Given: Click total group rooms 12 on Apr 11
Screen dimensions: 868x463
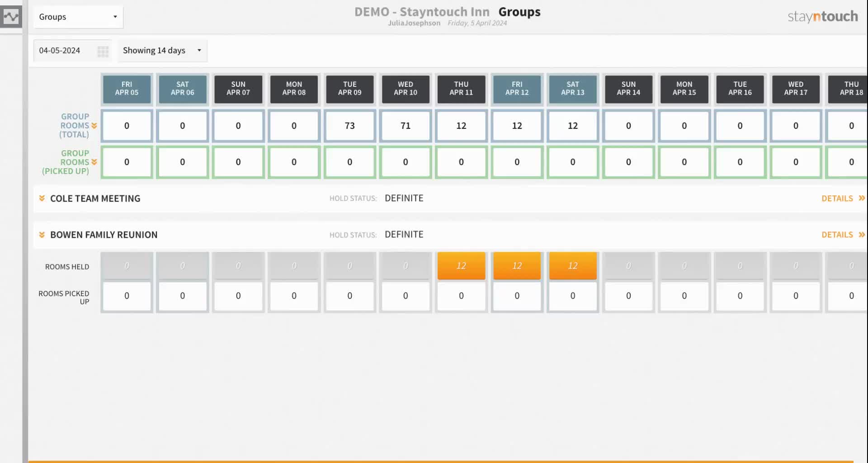Looking at the screenshot, I should [x=461, y=126].
